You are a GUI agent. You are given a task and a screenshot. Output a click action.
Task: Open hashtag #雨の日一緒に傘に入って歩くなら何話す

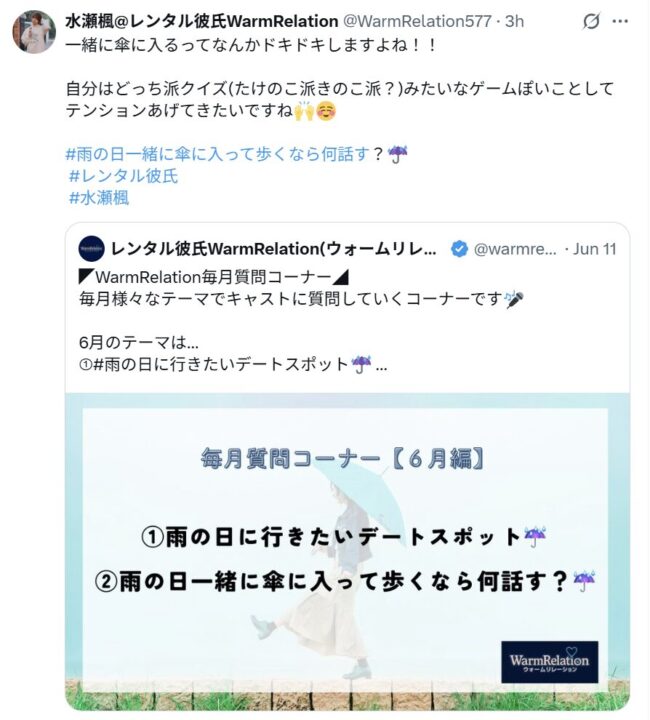218,154
